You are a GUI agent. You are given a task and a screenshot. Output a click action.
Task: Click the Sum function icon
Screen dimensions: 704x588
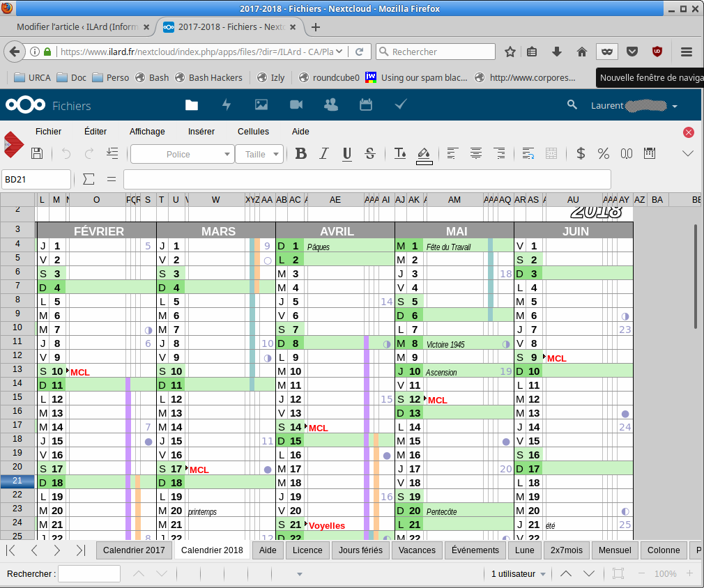point(89,179)
